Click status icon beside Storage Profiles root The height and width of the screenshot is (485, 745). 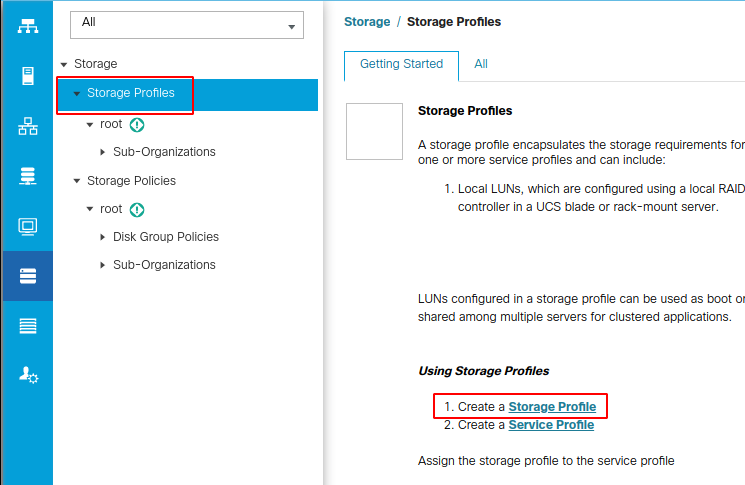137,125
